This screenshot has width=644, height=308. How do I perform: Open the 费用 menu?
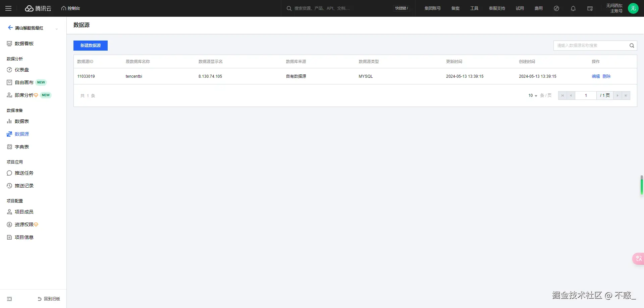[538, 8]
